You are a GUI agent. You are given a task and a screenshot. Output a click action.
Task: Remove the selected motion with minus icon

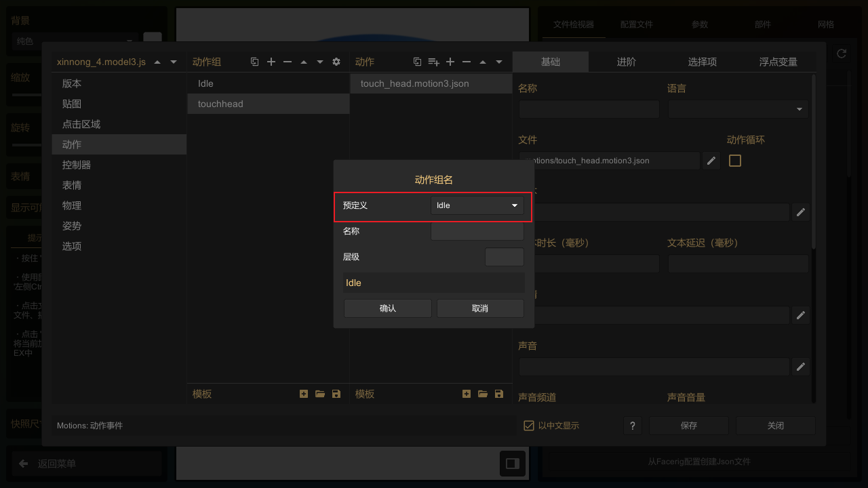pyautogui.click(x=467, y=62)
